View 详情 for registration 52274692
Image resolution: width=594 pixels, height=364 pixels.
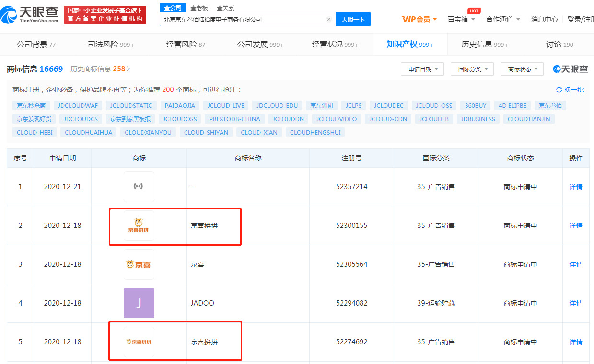pos(576,342)
